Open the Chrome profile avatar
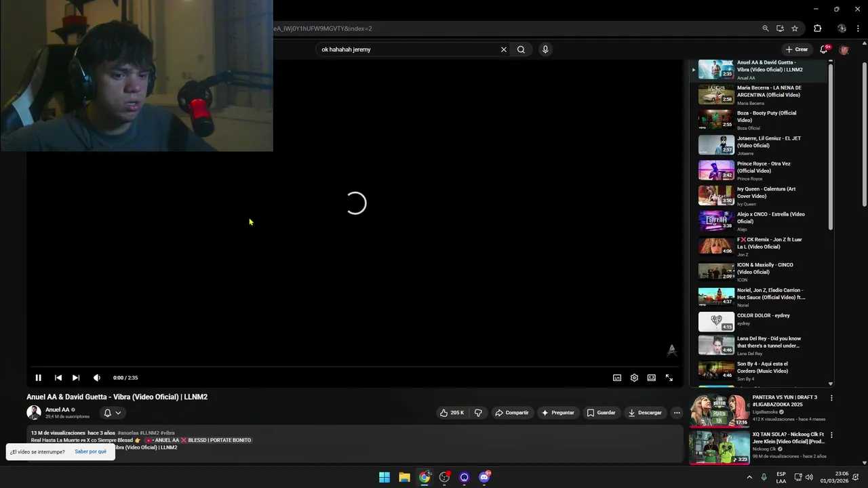 [842, 28]
